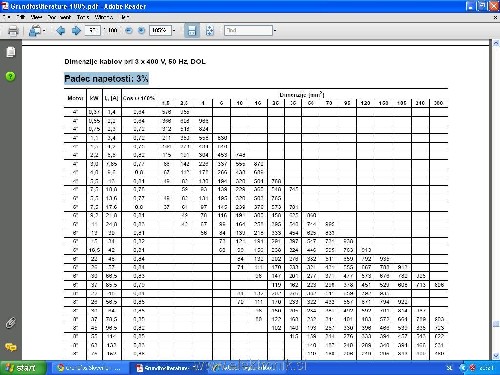Click the vertical scrollbar thumb

pos(496,324)
